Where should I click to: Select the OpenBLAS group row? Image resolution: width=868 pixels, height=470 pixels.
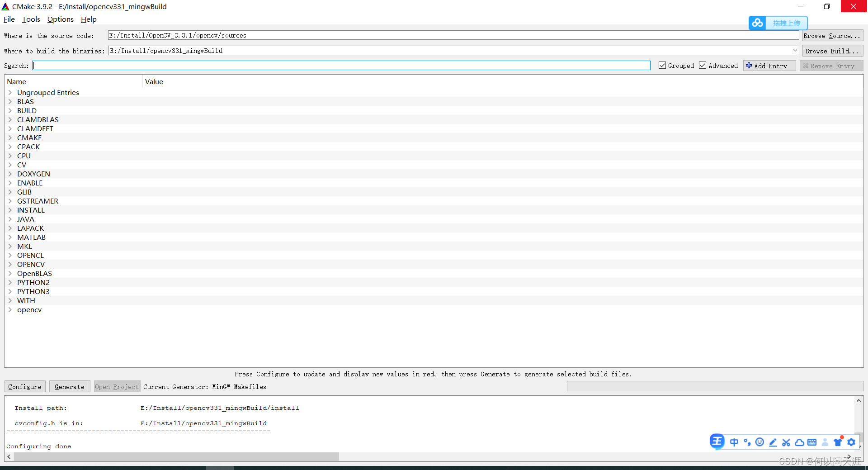click(x=434, y=273)
